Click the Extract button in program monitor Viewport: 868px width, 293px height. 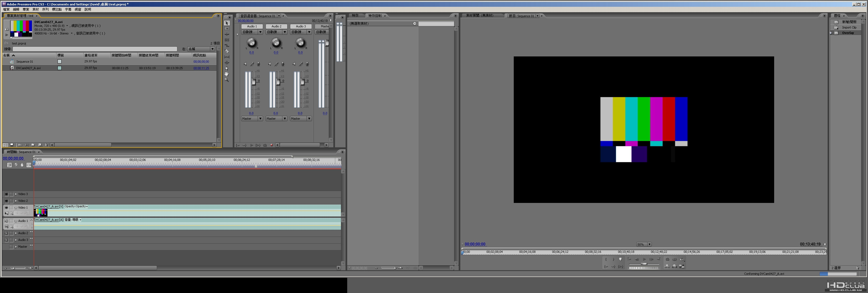[674, 266]
